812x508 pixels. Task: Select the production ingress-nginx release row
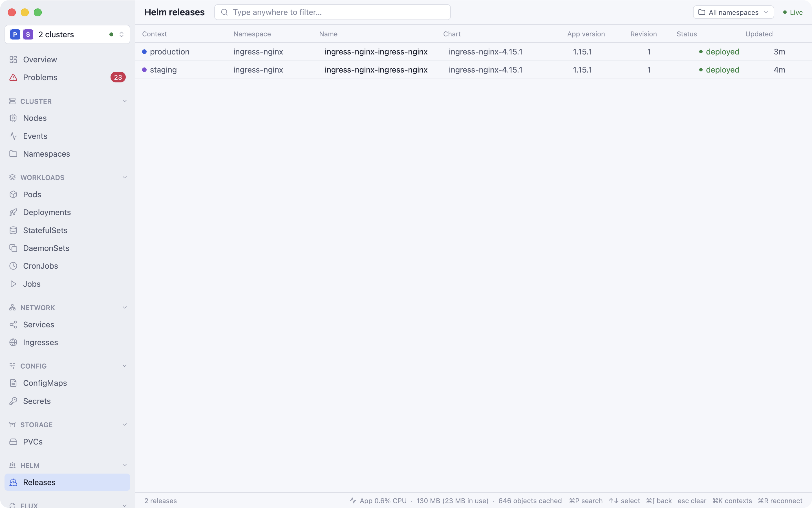pos(473,52)
